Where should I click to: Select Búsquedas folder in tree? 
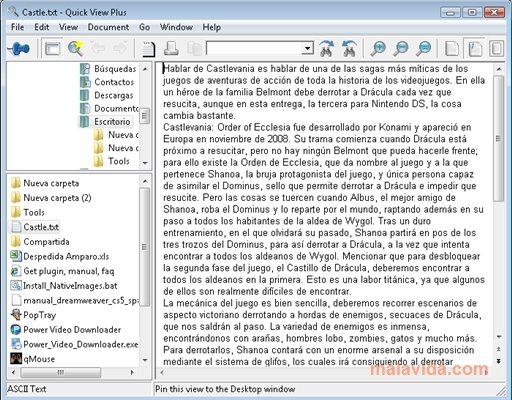pos(108,69)
